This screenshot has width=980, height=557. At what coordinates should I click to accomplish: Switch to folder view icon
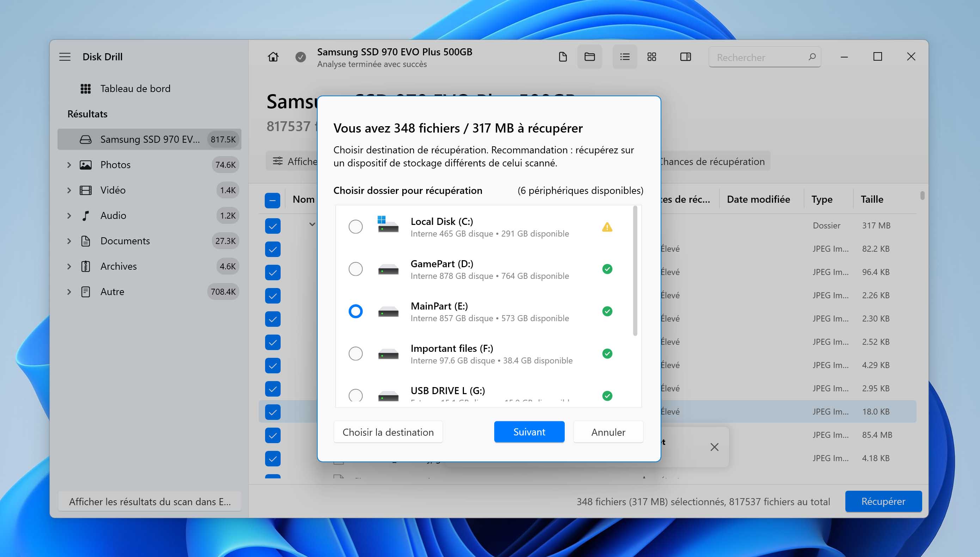click(x=589, y=57)
